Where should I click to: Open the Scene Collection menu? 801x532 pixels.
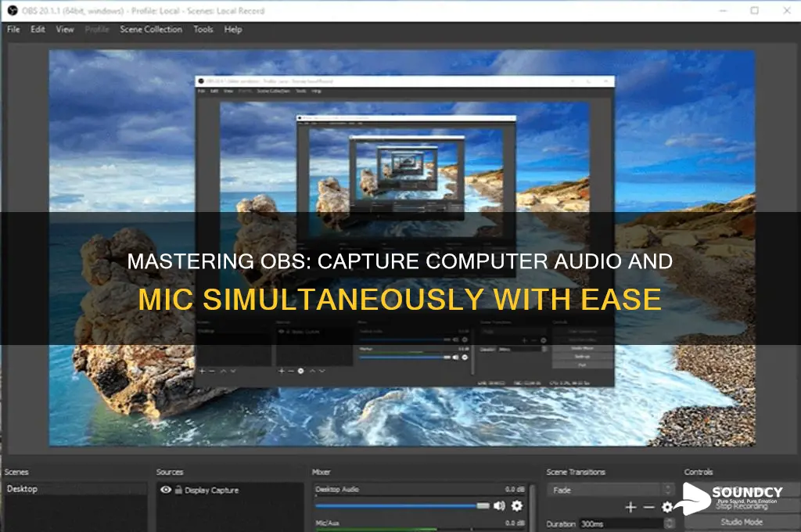pyautogui.click(x=151, y=30)
